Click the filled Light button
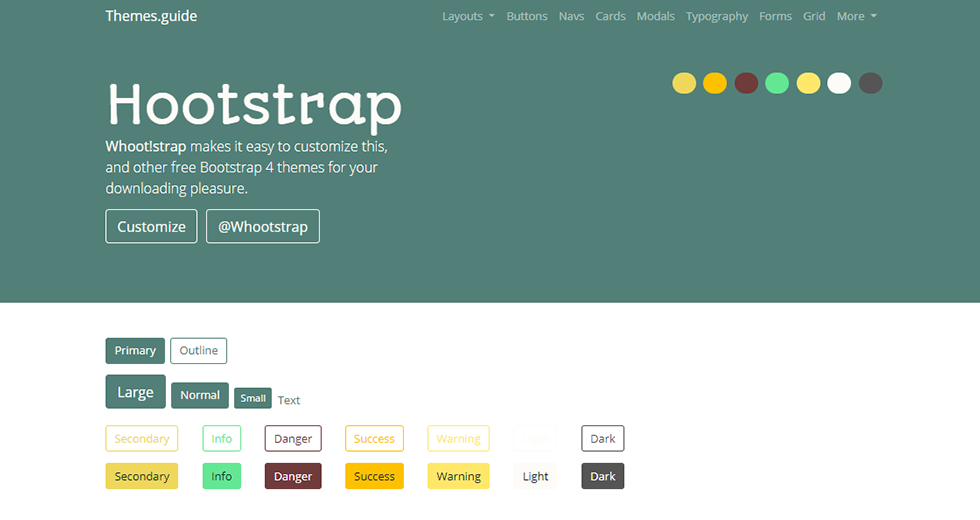The width and height of the screenshot is (980, 520). [x=535, y=476]
